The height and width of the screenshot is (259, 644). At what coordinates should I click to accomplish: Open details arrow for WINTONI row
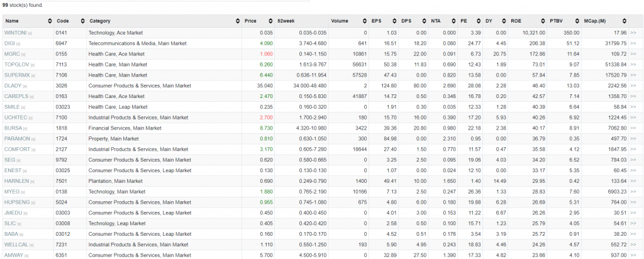[x=633, y=33]
